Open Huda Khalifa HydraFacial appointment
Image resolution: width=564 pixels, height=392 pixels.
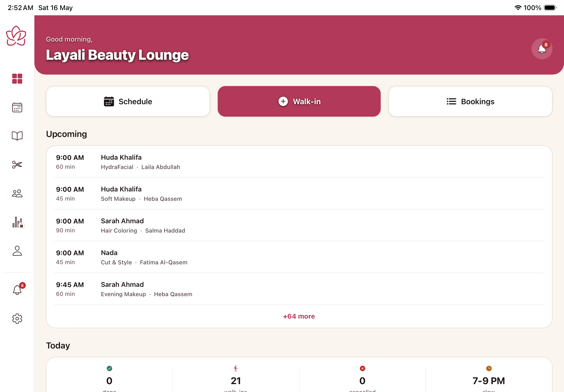pyautogui.click(x=299, y=162)
